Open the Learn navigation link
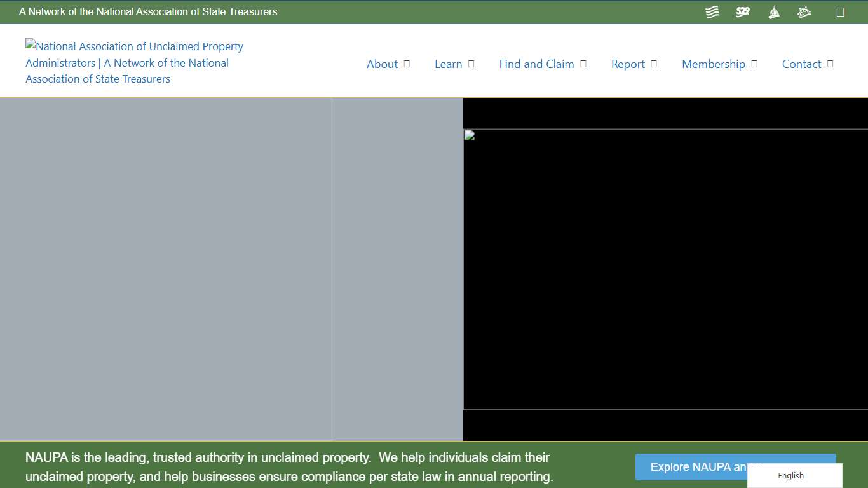Viewport: 868px width, 488px height. pyautogui.click(x=449, y=64)
